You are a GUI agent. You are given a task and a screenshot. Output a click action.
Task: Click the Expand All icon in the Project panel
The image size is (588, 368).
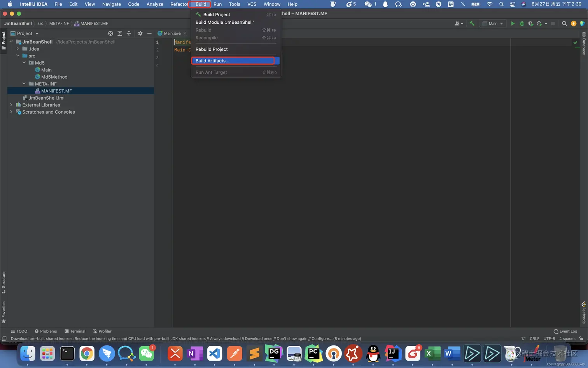click(x=119, y=33)
